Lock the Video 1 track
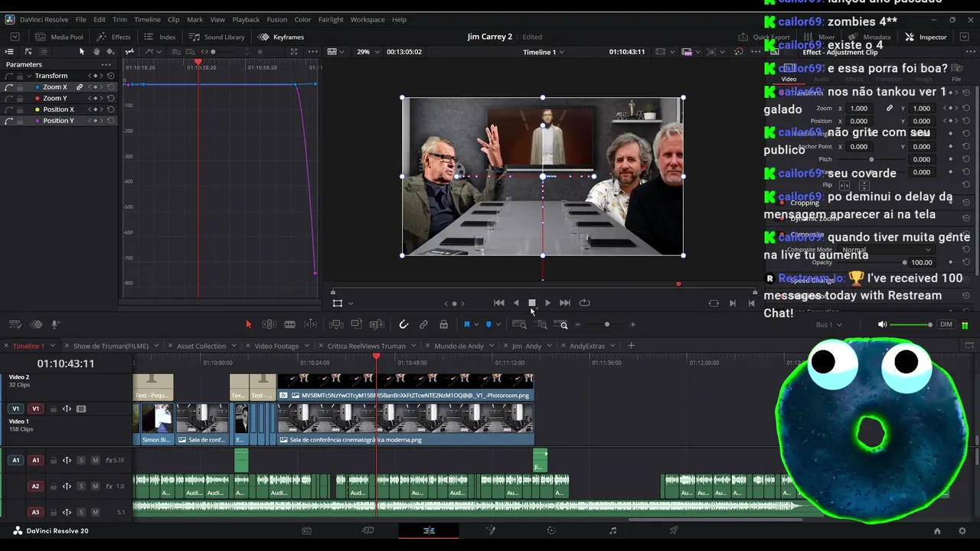Viewport: 980px width, 551px height. 53,409
